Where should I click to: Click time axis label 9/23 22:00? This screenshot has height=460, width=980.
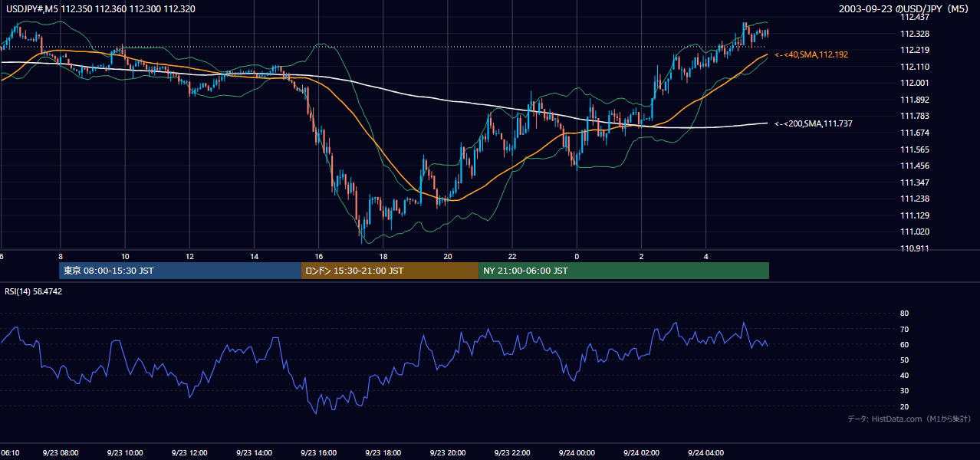tap(512, 453)
